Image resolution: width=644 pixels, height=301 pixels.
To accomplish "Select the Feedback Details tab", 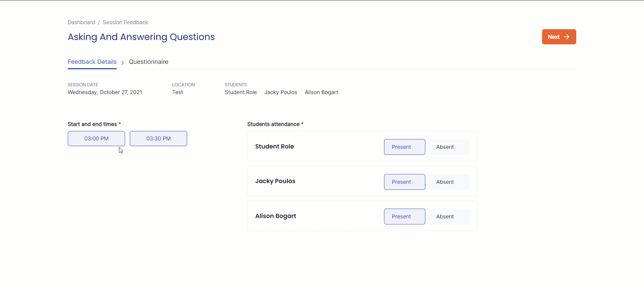I will (92, 62).
